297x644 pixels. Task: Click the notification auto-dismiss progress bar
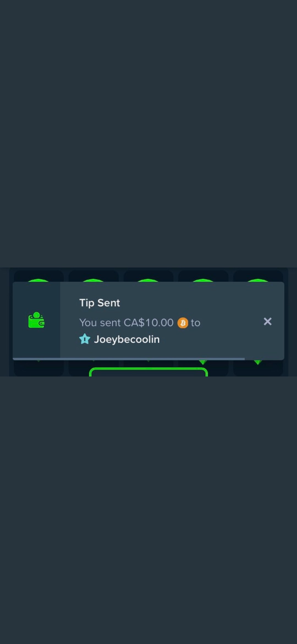click(129, 359)
